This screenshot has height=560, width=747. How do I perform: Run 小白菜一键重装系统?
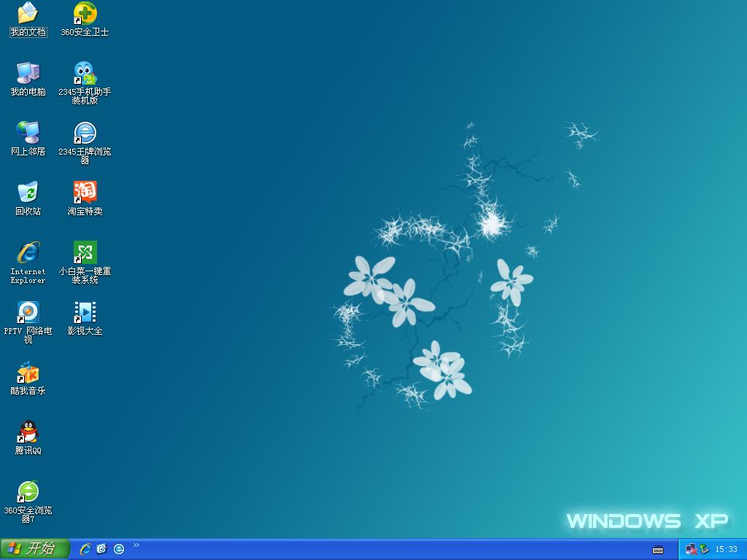click(84, 252)
